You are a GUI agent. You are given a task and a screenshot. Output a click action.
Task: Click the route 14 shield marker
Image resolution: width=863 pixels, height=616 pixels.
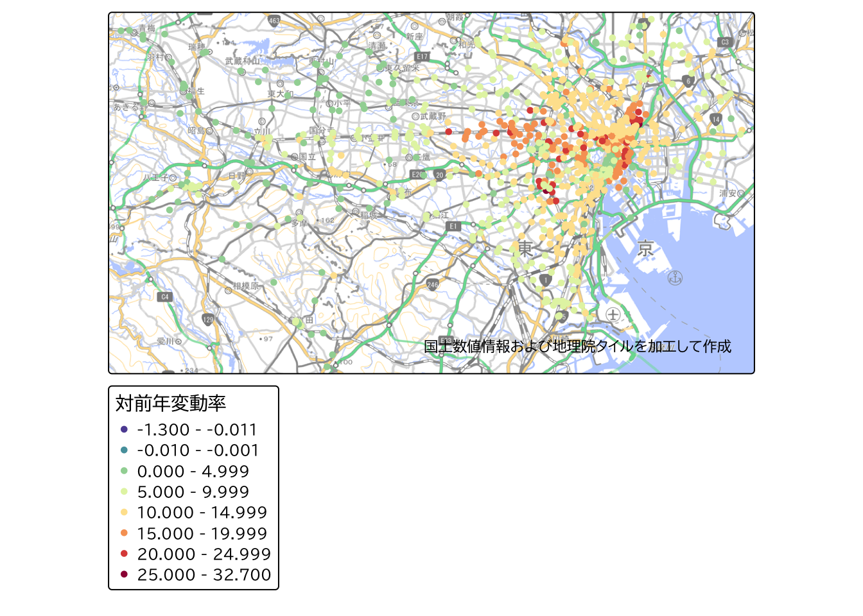716,119
